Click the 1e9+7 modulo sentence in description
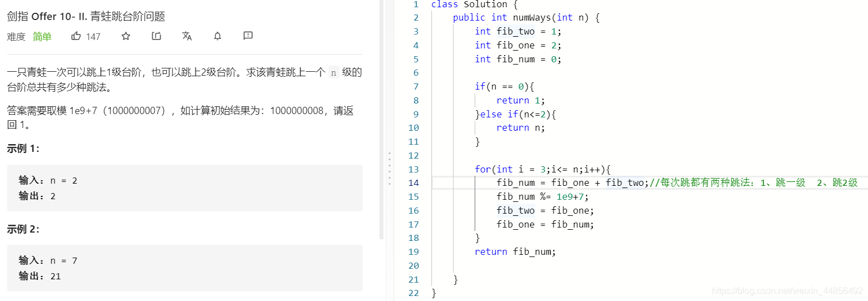Screen dimensions: 868x301 (x=180, y=117)
